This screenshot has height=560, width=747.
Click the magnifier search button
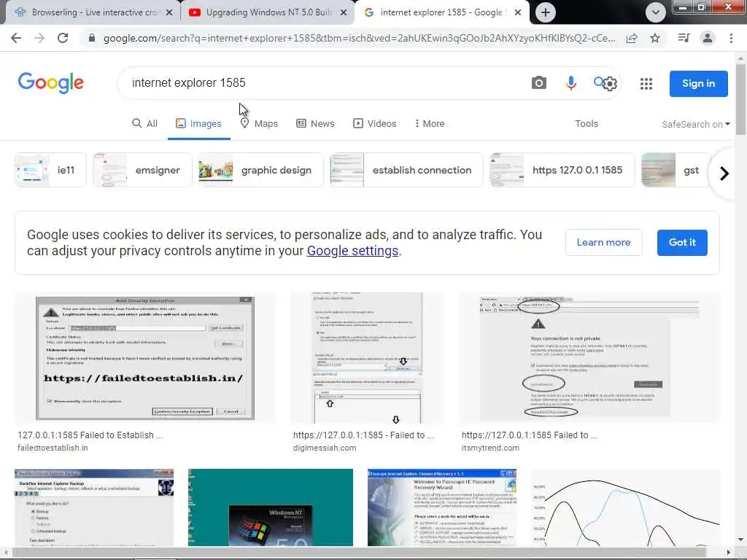click(599, 82)
